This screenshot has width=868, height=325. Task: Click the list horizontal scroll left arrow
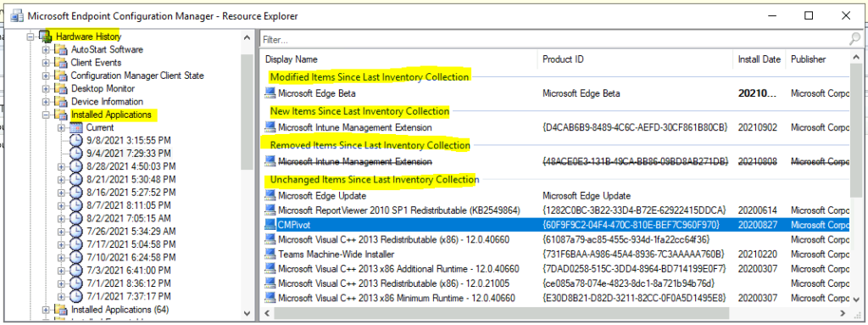[266, 314]
